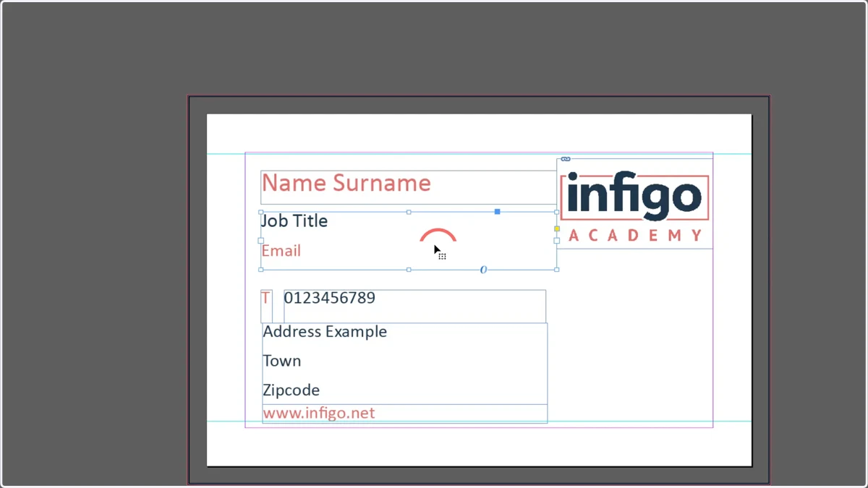Image resolution: width=868 pixels, height=488 pixels.
Task: Click the 'Town' text line
Action: tap(281, 361)
